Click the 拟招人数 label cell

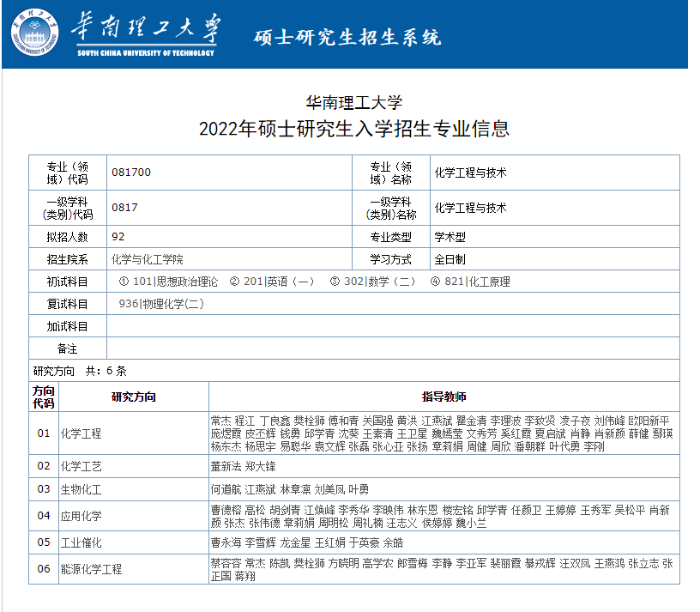point(68,237)
